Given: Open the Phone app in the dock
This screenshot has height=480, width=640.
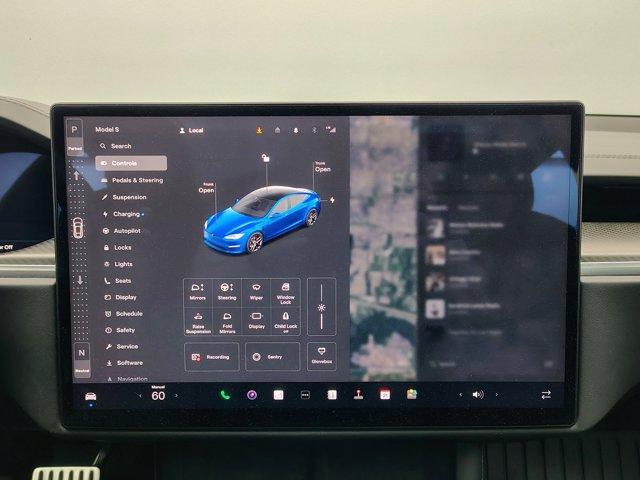Looking at the screenshot, I should tap(225, 395).
